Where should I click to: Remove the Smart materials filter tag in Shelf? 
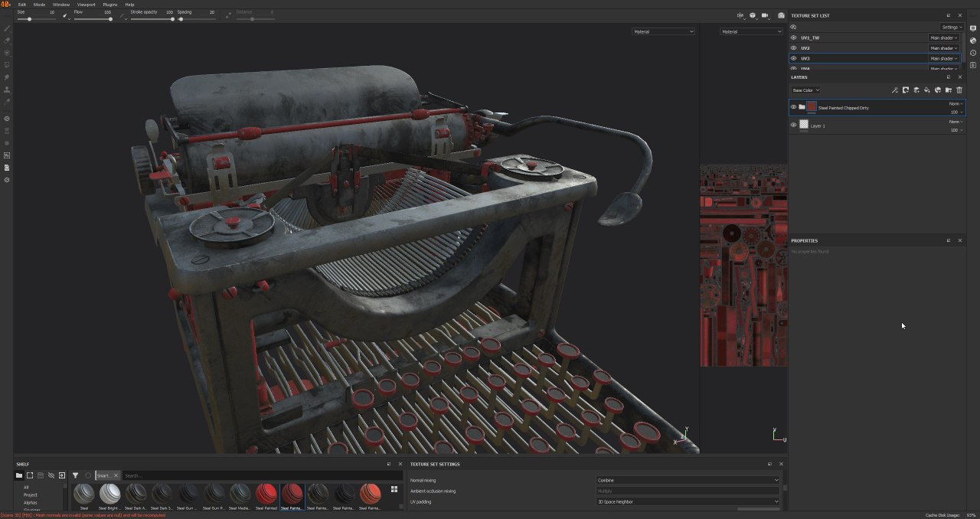116,475
